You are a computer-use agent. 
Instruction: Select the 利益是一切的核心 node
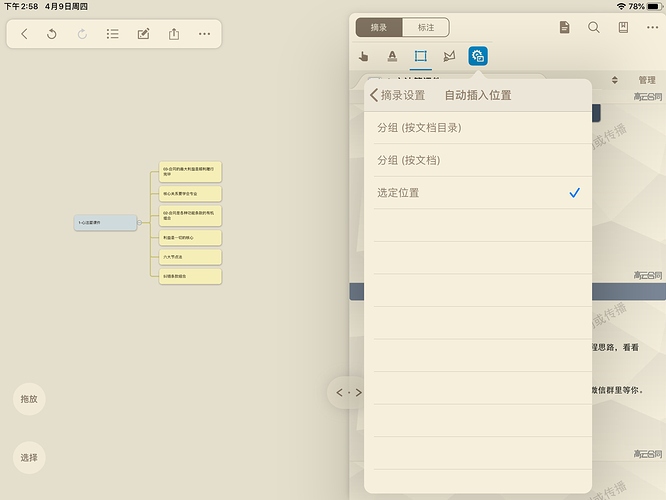190,237
